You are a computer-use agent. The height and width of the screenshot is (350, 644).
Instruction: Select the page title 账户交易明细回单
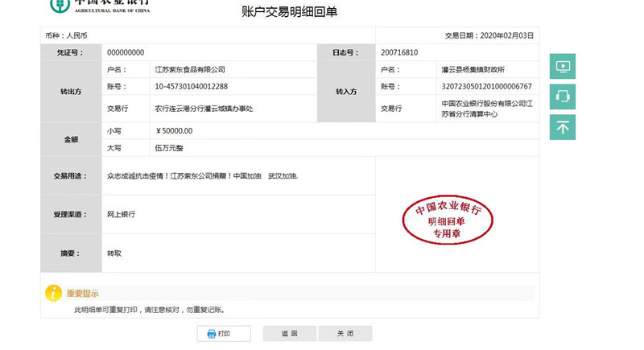pyautogui.click(x=289, y=11)
